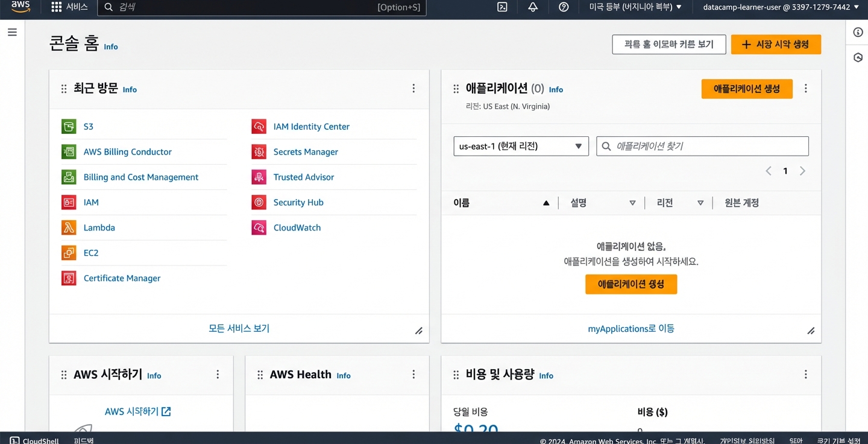The width and height of the screenshot is (868, 444).
Task: Open the Secrets Manager link
Action: pyautogui.click(x=306, y=152)
